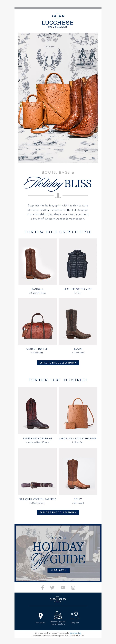Image resolution: width=116 pixels, height=644 pixels.
Task: Open the Facebook social icon
Action: (42, 587)
